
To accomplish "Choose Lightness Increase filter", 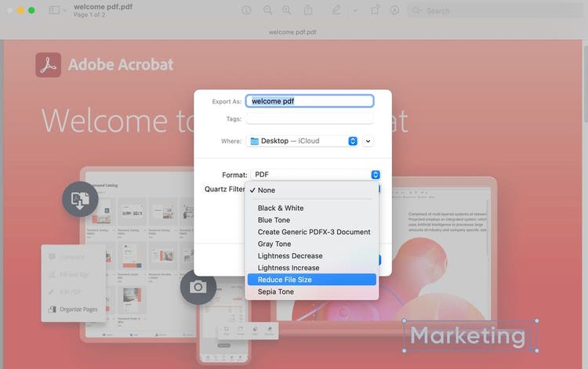I will pyautogui.click(x=311, y=268).
